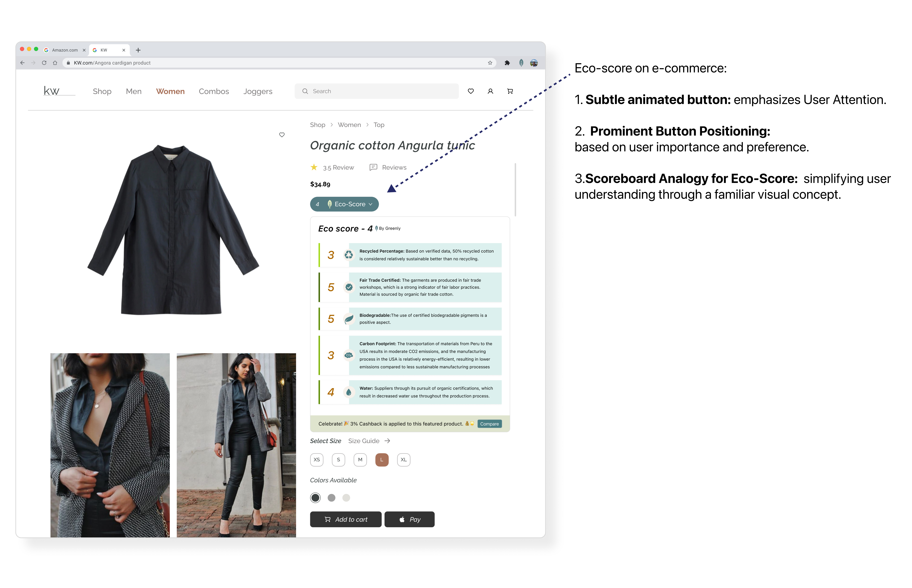Image resolution: width=912 pixels, height=588 pixels.
Task: Open the Women menu item
Action: pos(170,91)
